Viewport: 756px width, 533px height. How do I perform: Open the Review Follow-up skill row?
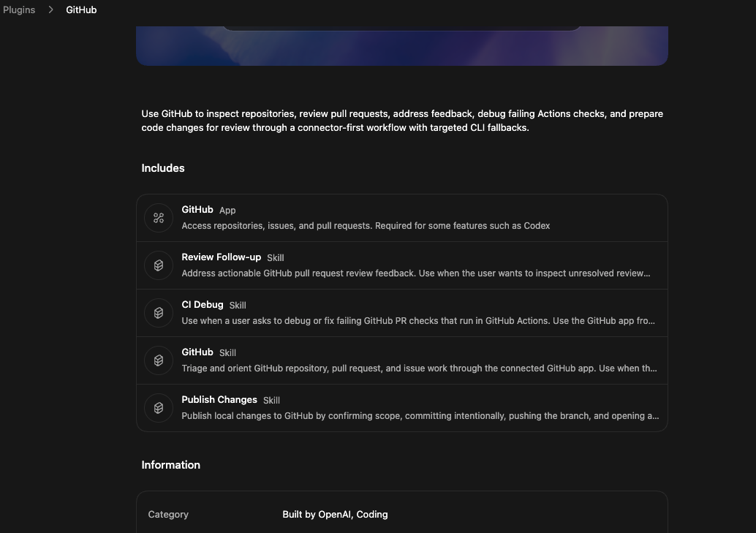(x=402, y=265)
